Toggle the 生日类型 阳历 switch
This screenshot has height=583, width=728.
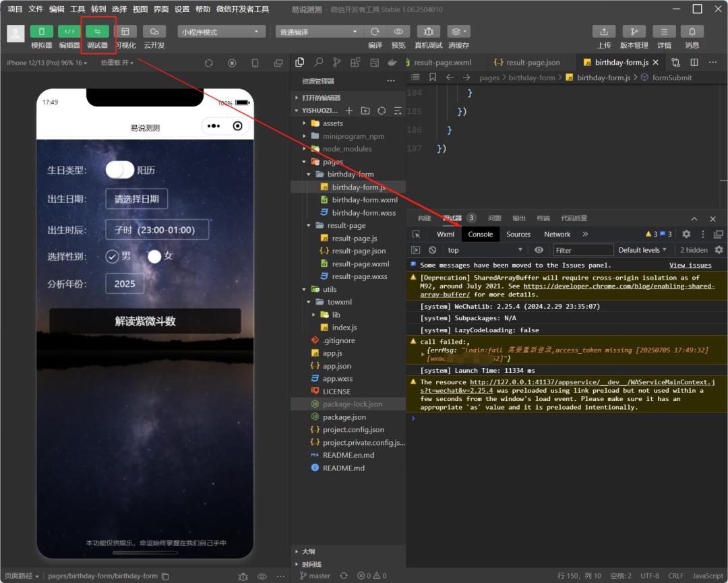[120, 170]
